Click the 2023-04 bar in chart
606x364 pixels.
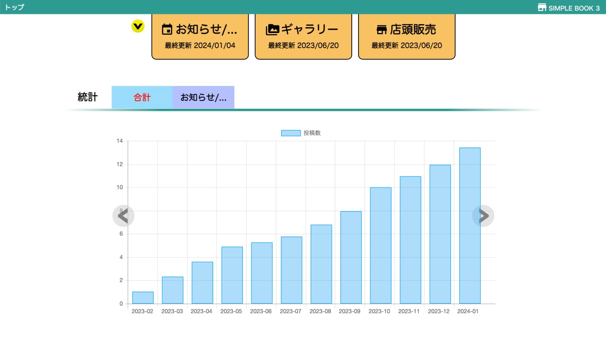pos(202,283)
